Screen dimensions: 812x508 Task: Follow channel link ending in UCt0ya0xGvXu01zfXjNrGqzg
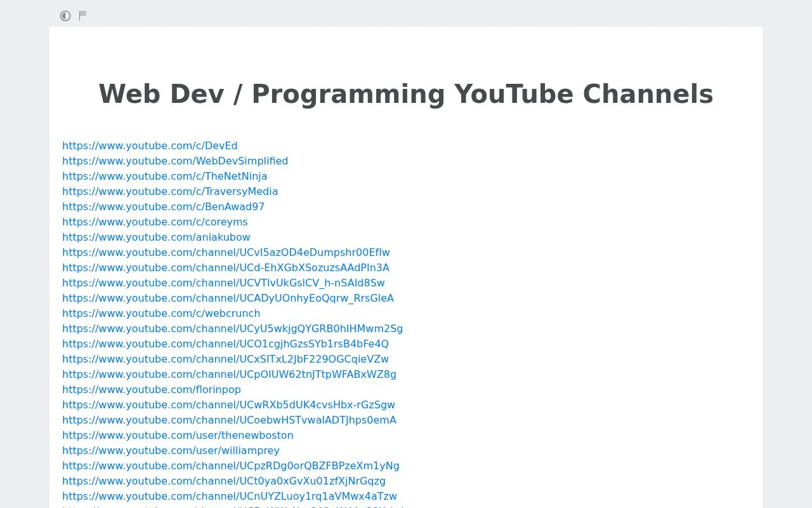(x=224, y=481)
